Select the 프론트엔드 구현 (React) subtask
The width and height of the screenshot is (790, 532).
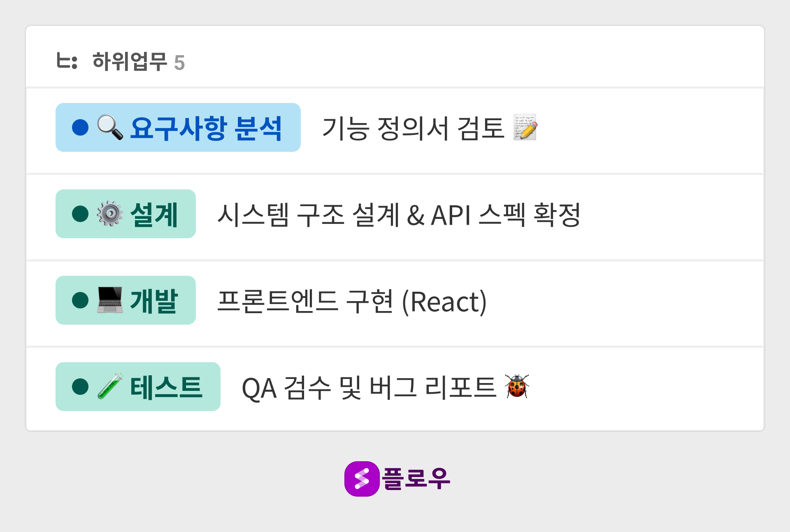[352, 301]
